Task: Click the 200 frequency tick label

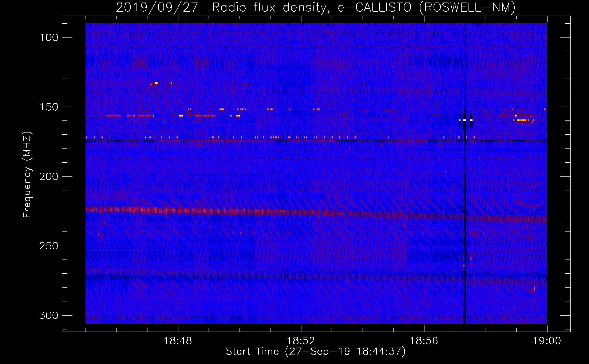Action: pos(49,177)
